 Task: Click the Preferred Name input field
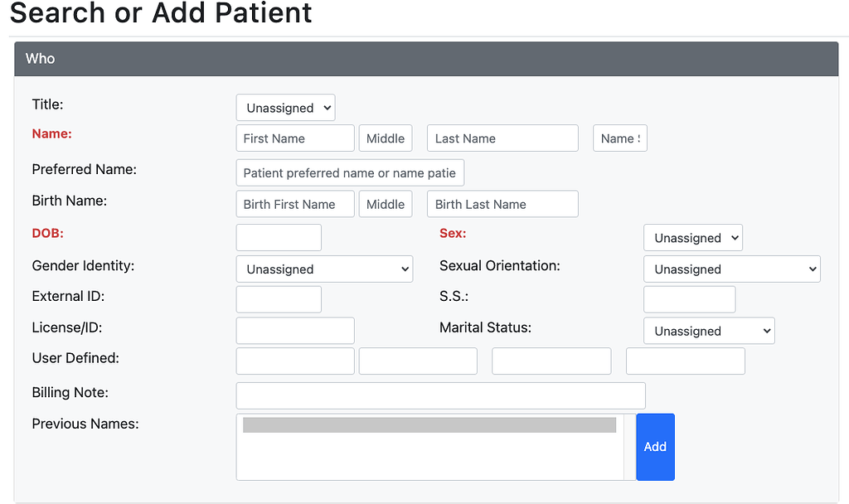tap(349, 172)
